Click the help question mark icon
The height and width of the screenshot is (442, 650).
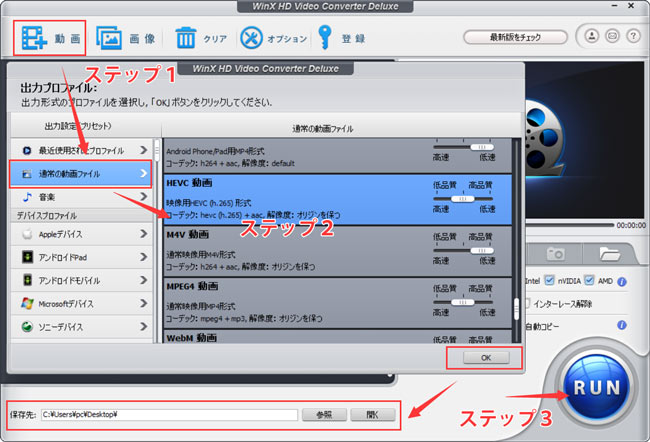tap(633, 36)
